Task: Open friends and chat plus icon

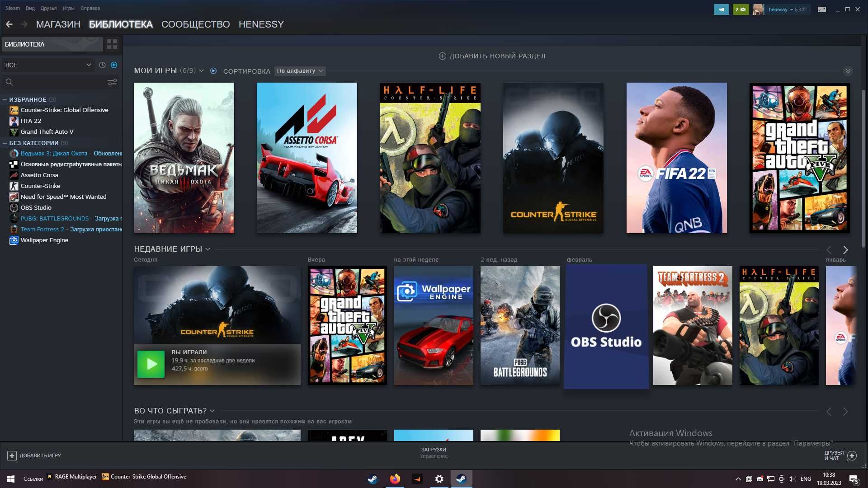Action: click(852, 455)
